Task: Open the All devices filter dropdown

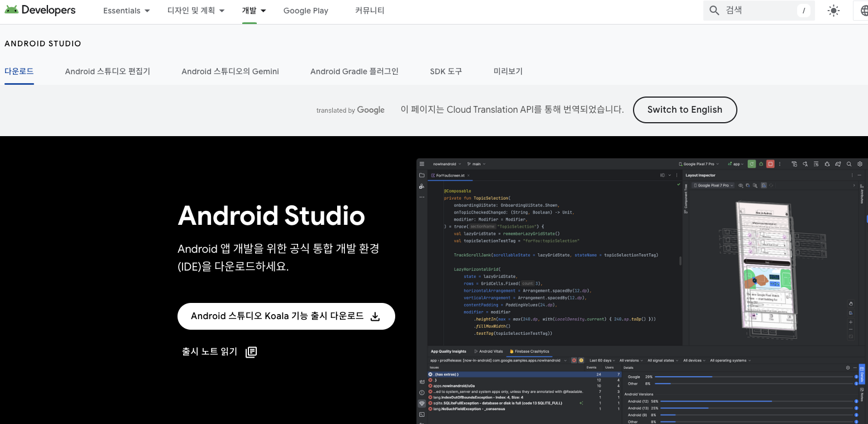Action: (694, 360)
